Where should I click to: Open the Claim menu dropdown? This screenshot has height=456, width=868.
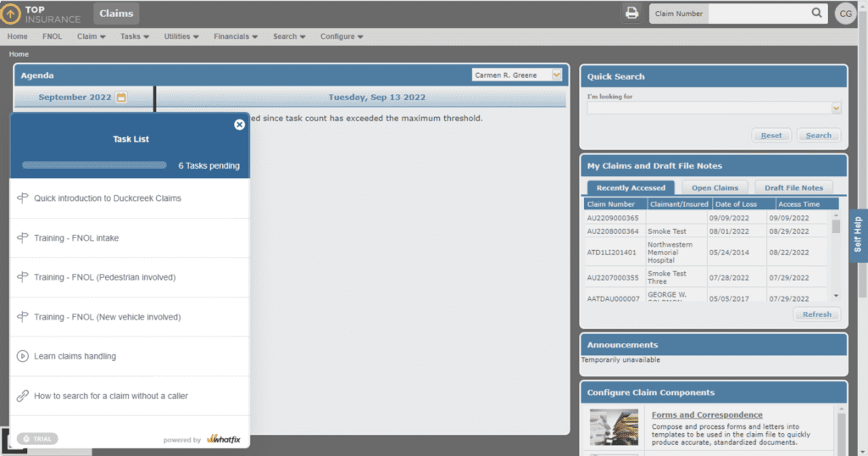[92, 36]
